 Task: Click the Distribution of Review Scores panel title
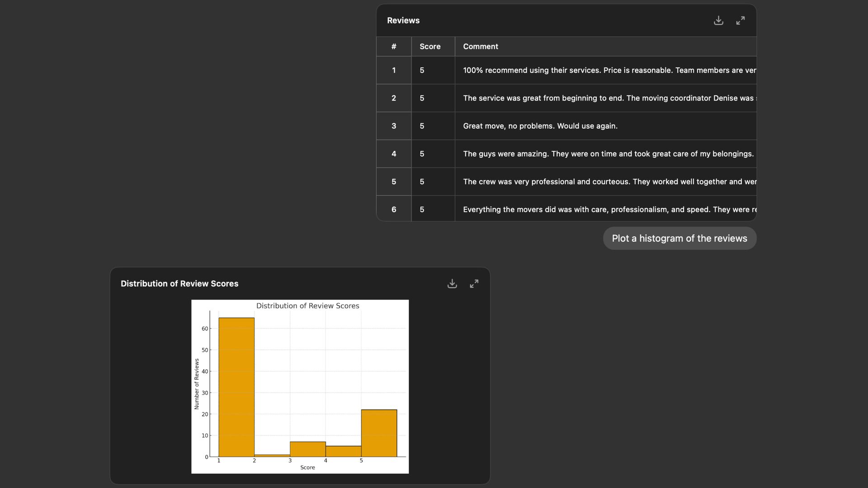(x=179, y=284)
